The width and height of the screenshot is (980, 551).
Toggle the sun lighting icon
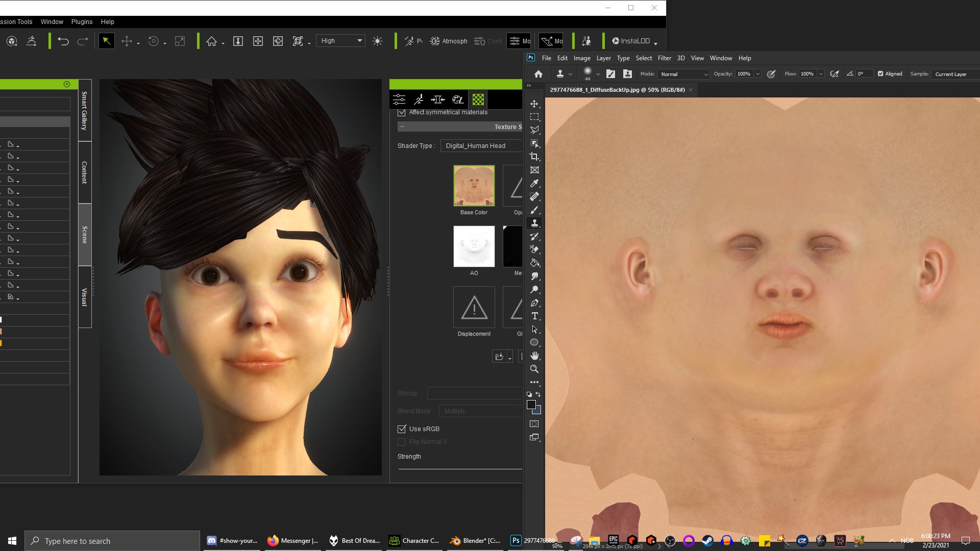click(377, 41)
